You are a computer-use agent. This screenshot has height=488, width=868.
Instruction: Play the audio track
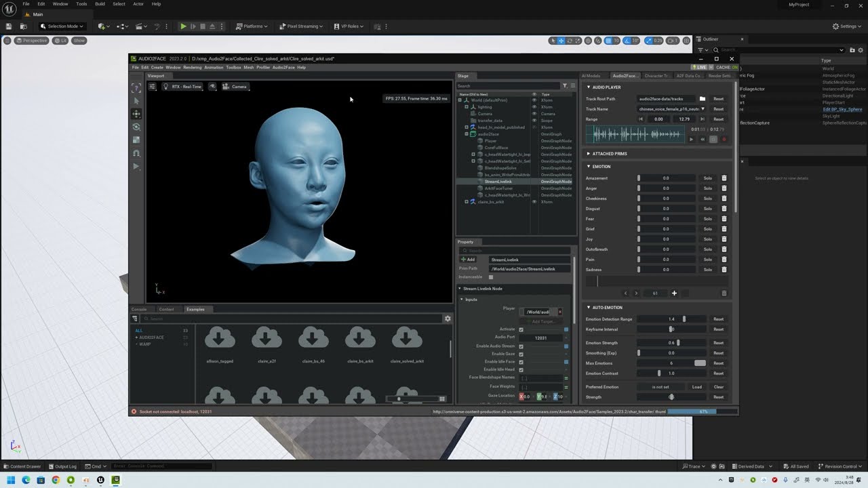691,140
